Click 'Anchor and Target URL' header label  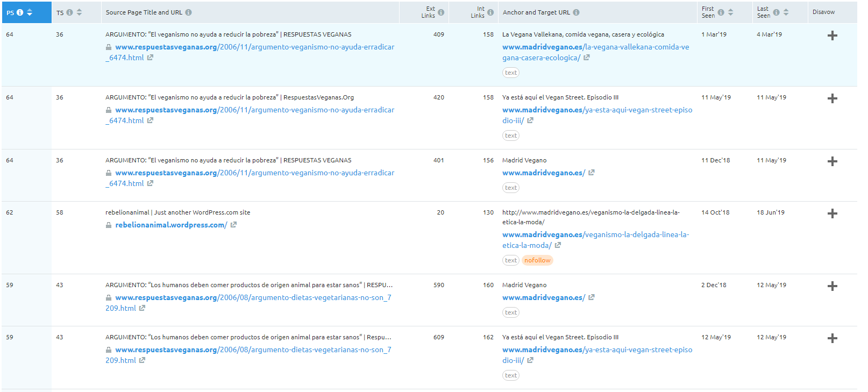(x=536, y=12)
